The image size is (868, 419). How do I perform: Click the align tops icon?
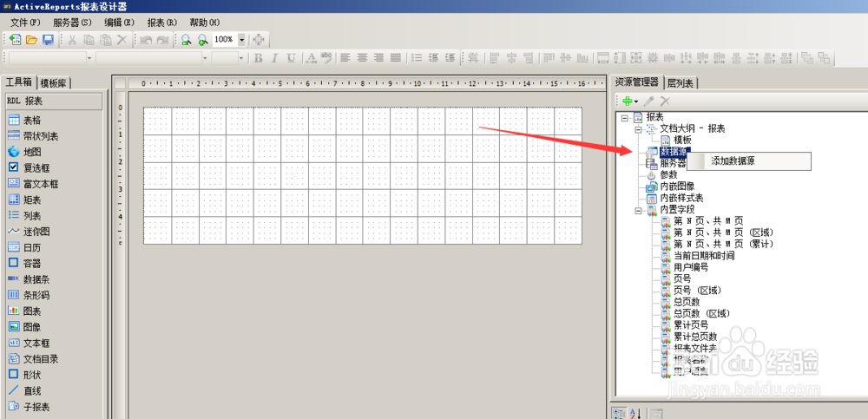tap(549, 57)
